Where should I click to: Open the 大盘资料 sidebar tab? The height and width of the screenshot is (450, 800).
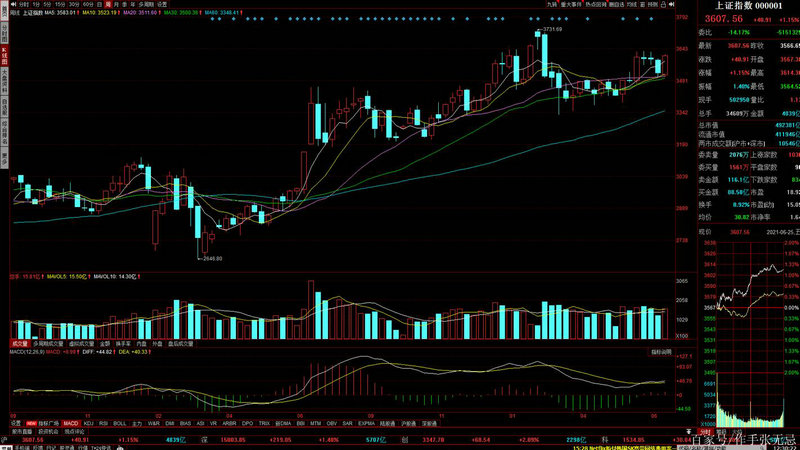(x=4, y=76)
